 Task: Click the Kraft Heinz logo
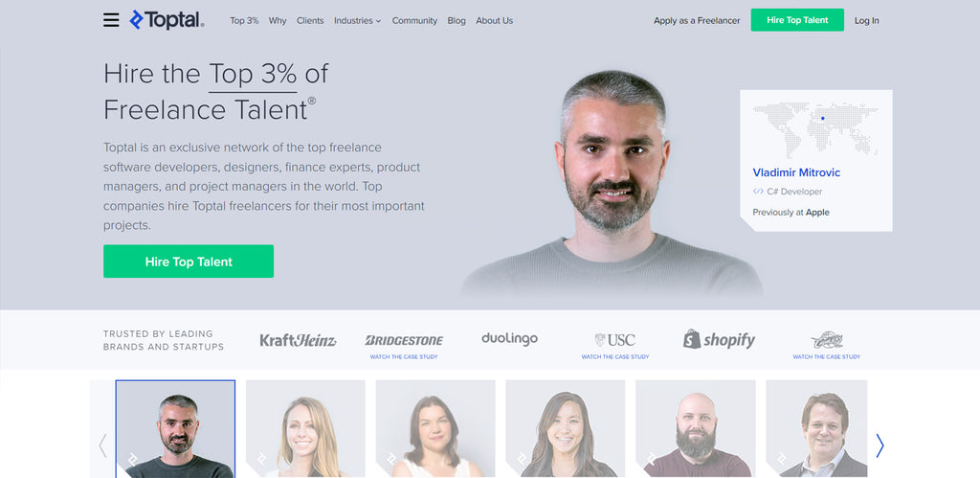point(299,340)
